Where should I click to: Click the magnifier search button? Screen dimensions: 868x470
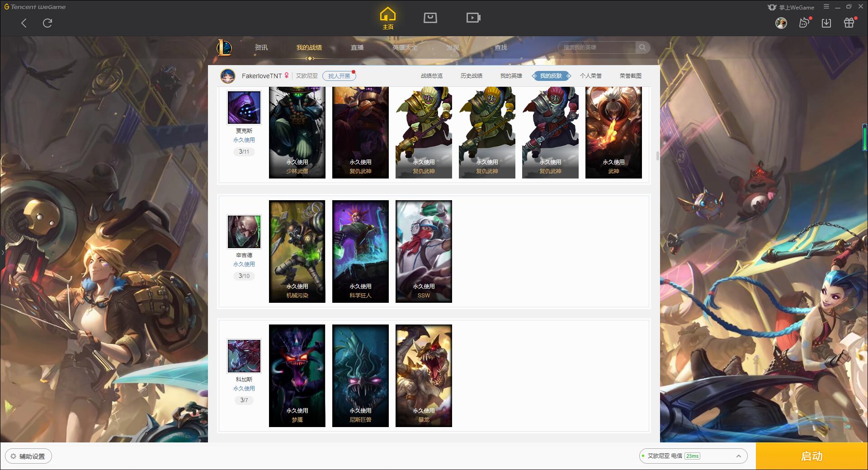642,47
